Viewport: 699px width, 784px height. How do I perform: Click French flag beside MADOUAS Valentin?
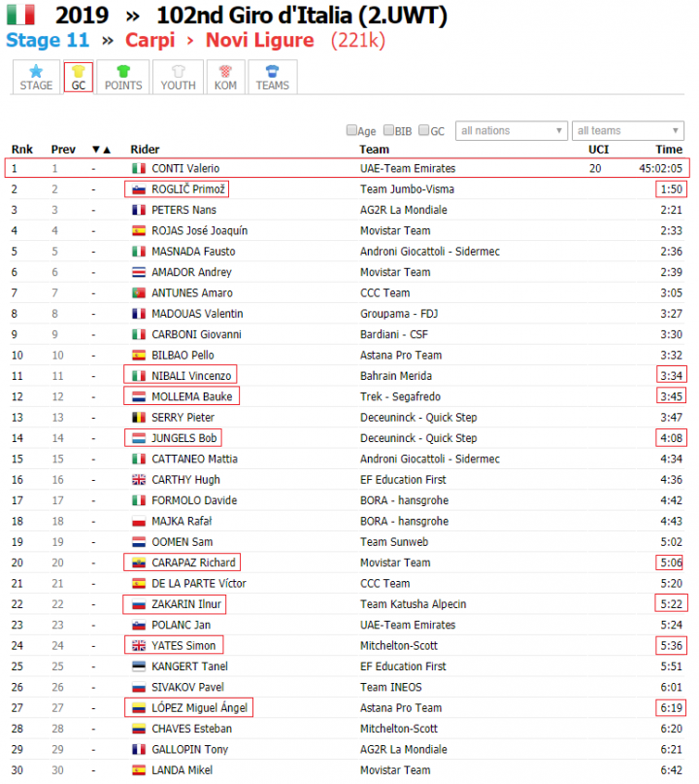point(139,314)
